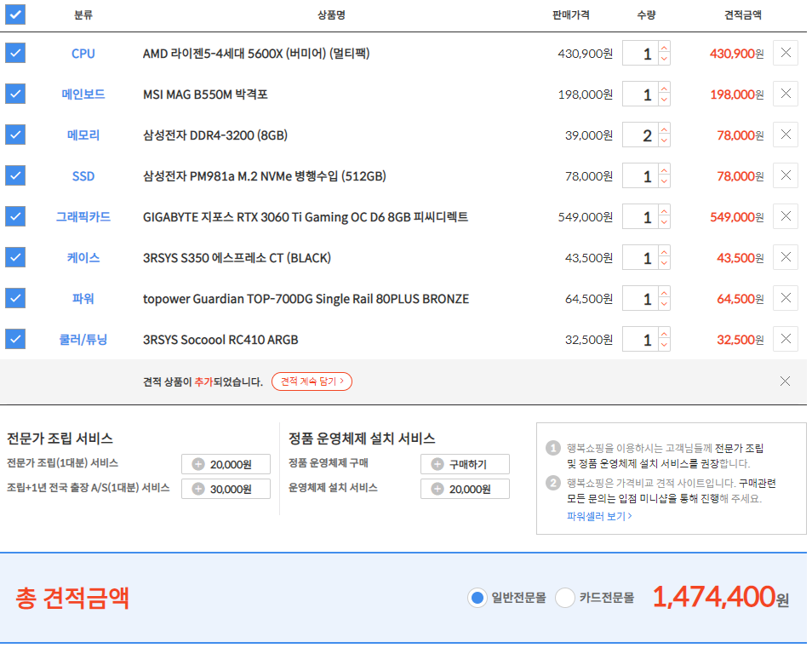Uncheck the 파워 row checkbox
This screenshot has width=812, height=648.
15,298
